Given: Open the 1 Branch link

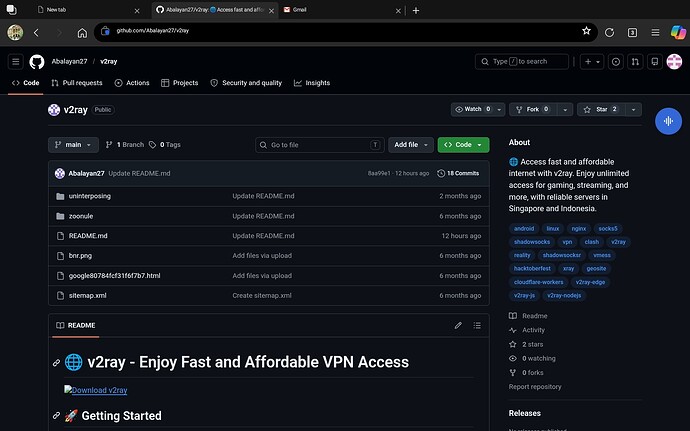Looking at the screenshot, I should click(125, 145).
